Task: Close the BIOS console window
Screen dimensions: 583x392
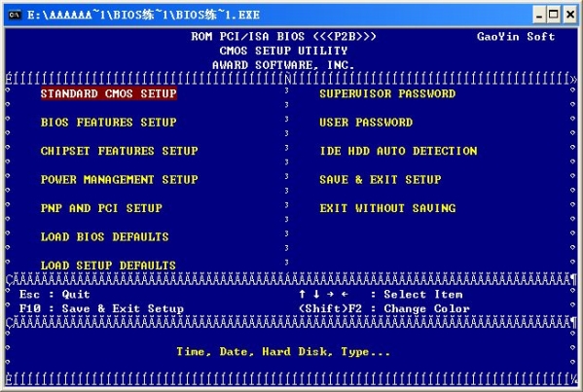Action: pos(570,15)
